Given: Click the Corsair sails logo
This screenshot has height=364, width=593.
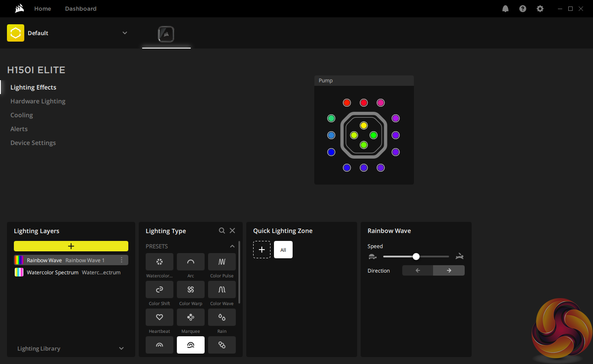Looking at the screenshot, I should pyautogui.click(x=19, y=9).
